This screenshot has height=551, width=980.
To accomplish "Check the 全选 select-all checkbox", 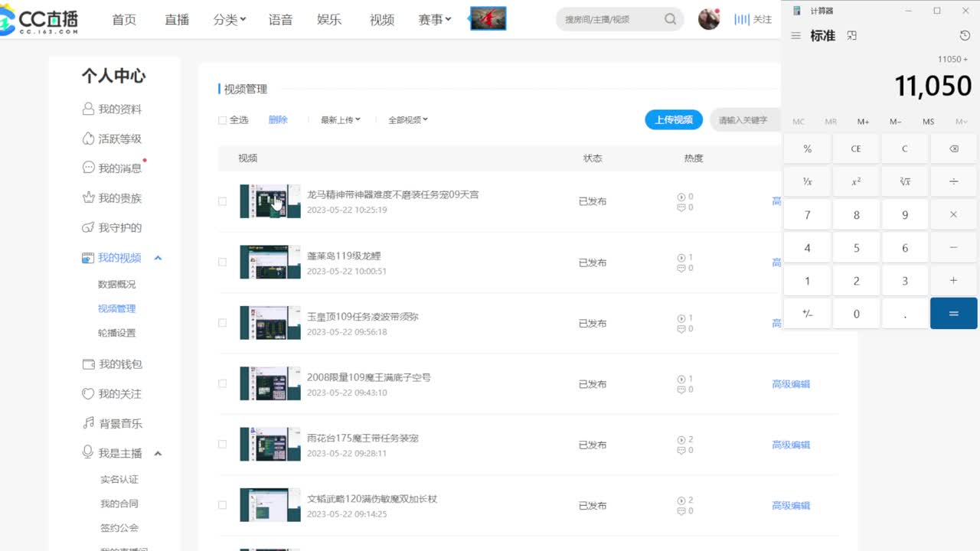I will pyautogui.click(x=223, y=120).
